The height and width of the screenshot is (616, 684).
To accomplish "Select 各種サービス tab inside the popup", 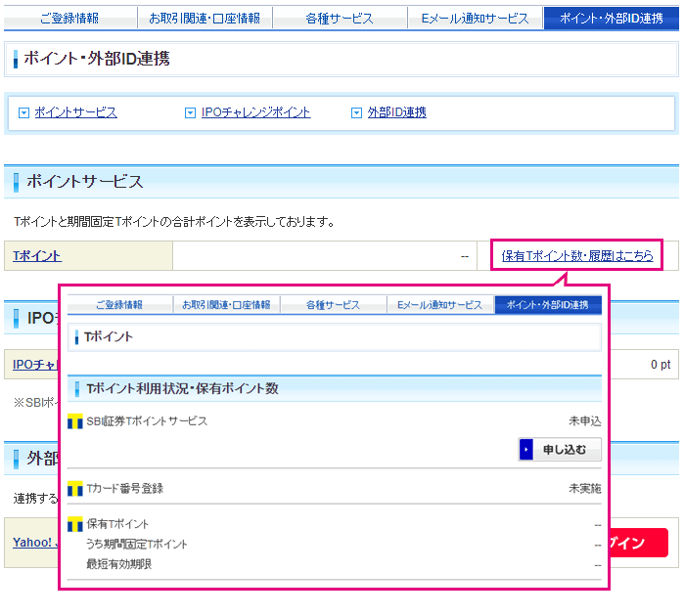I will click(x=333, y=305).
